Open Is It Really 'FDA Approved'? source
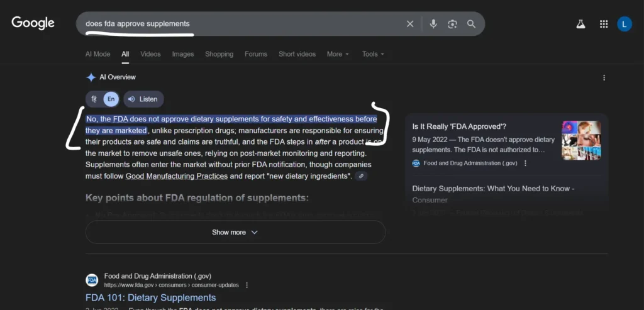The width and height of the screenshot is (644, 310). click(459, 126)
